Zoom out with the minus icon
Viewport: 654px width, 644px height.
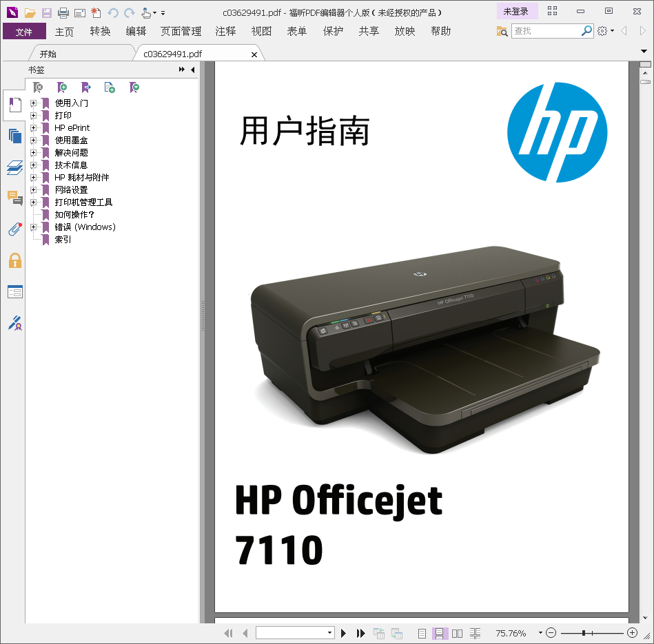click(x=551, y=633)
